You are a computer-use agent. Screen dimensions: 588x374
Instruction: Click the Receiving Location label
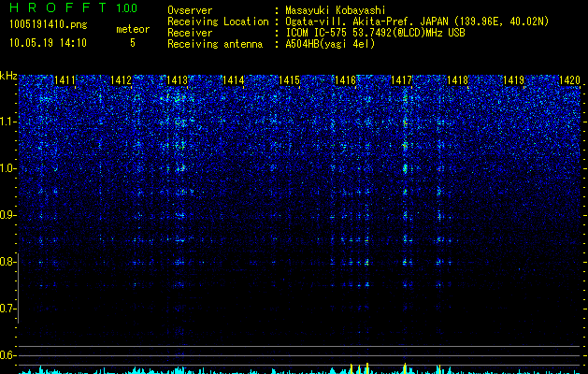[218, 22]
